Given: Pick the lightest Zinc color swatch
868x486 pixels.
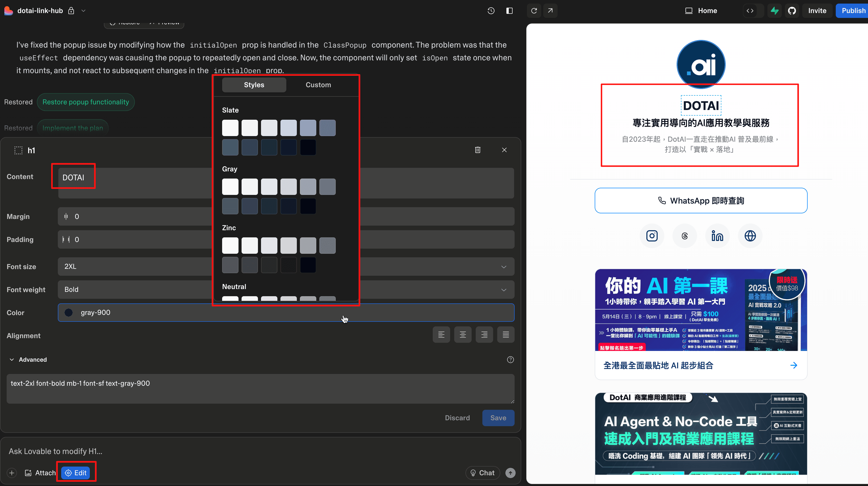Looking at the screenshot, I should point(230,246).
